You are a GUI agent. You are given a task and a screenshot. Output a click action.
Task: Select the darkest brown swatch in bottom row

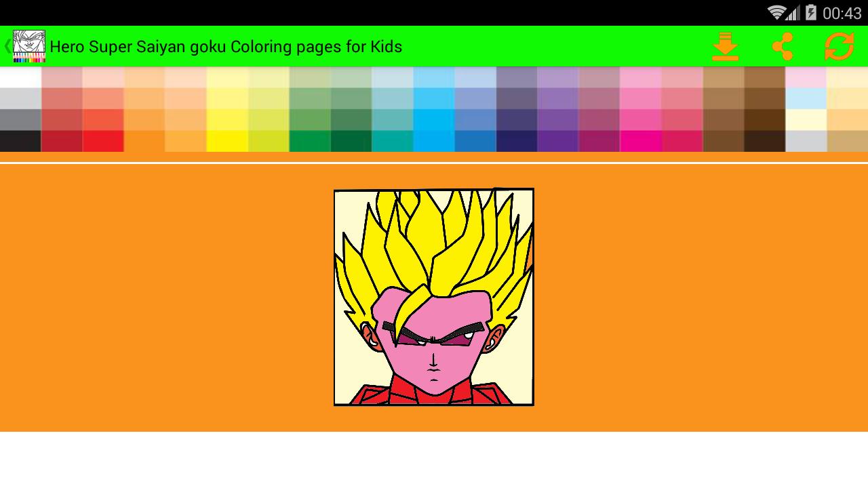click(x=765, y=141)
